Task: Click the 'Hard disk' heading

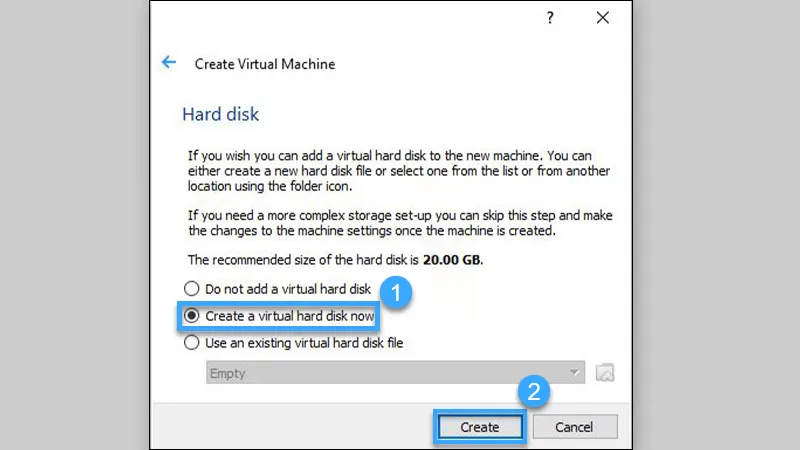Action: (220, 114)
